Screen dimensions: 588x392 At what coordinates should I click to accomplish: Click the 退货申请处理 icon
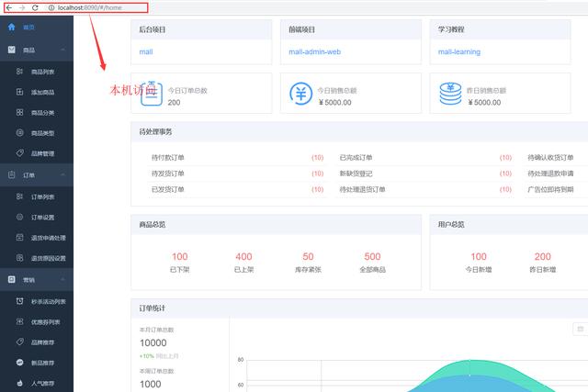click(x=20, y=237)
